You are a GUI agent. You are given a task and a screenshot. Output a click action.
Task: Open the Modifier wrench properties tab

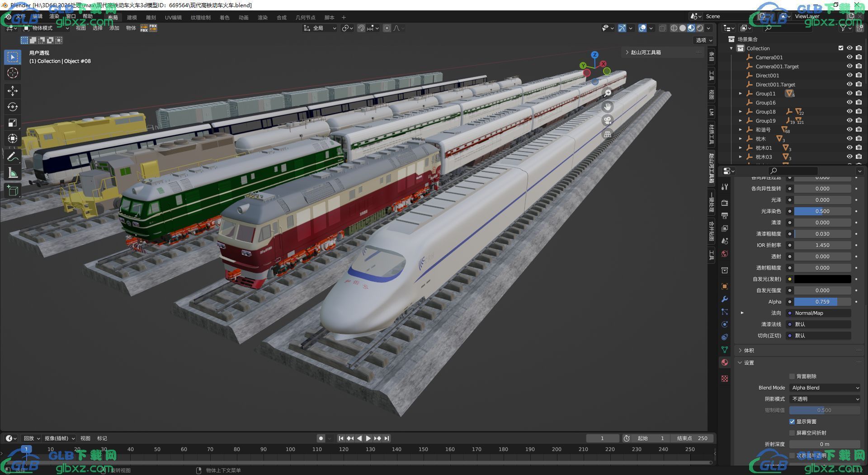click(725, 299)
